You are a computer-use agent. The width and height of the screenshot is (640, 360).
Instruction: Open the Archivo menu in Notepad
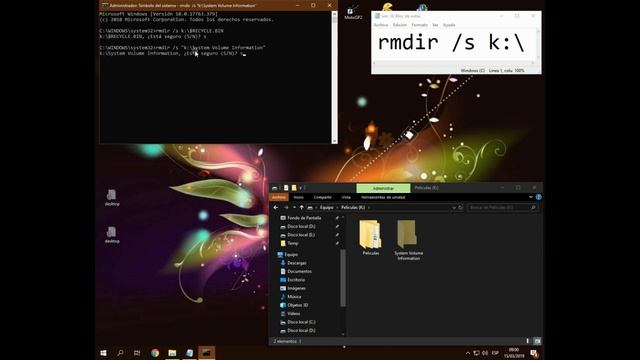tap(381, 25)
